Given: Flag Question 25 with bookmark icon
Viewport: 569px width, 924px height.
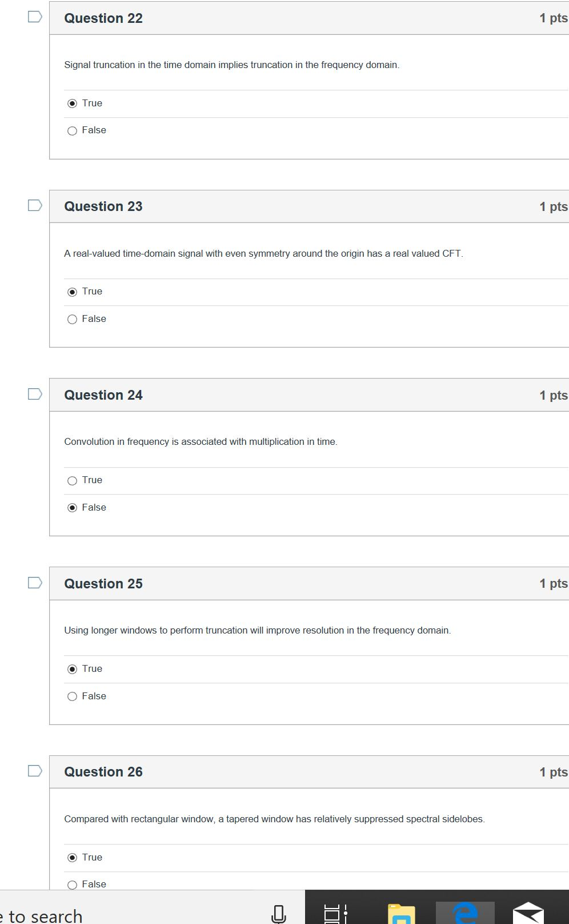Looking at the screenshot, I should click(35, 583).
